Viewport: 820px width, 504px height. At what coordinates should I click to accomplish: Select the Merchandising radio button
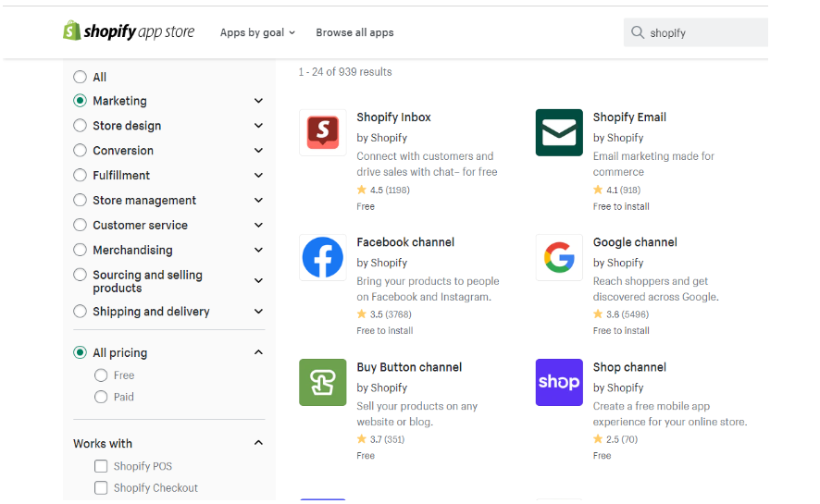click(x=80, y=251)
